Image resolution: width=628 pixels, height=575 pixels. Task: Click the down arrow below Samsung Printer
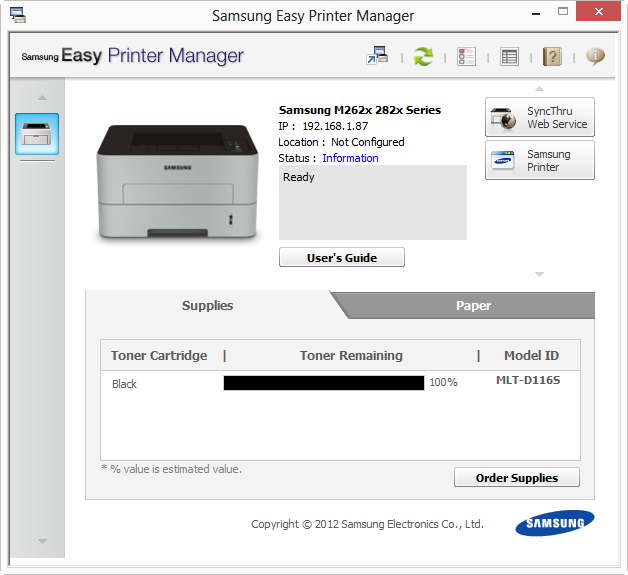coord(539,274)
